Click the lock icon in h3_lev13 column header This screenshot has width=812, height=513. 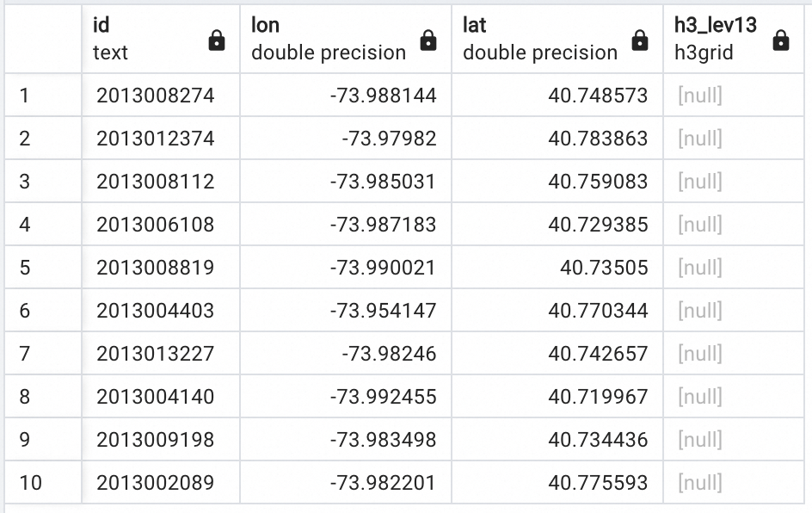[781, 40]
